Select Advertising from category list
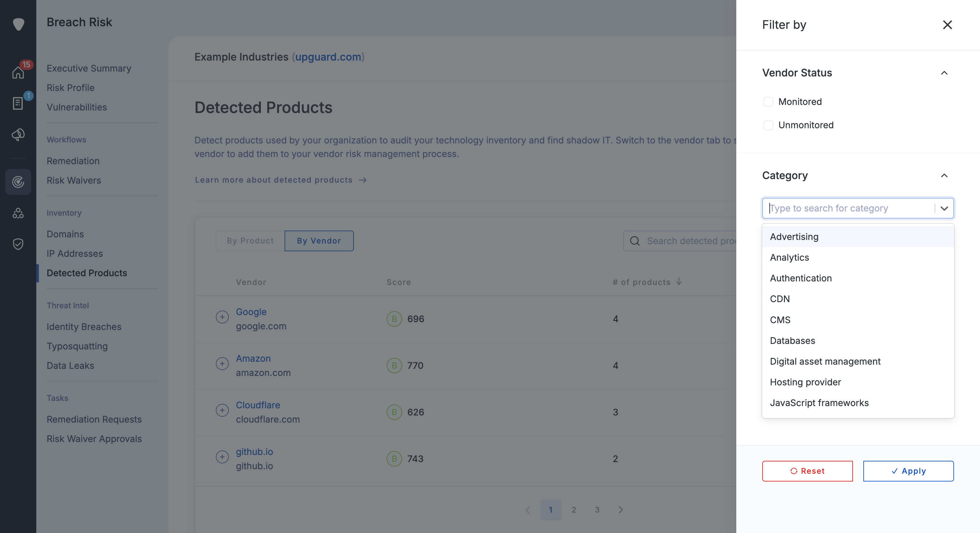980x533 pixels. 858,237
